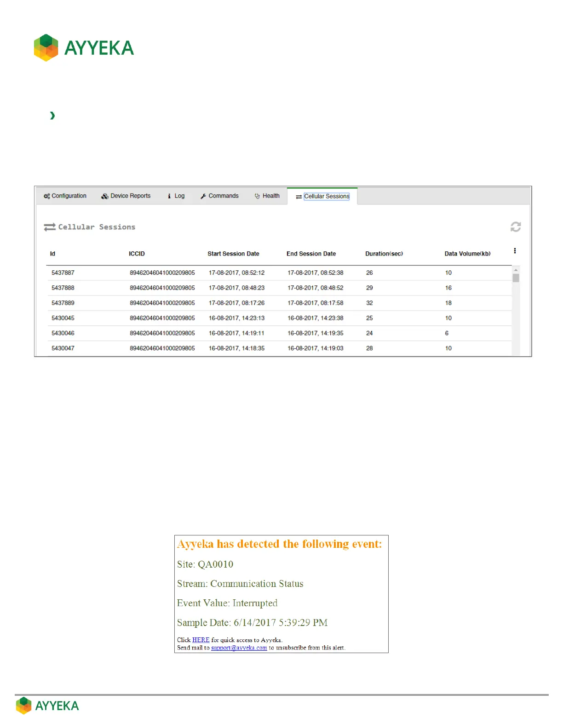Click the data volume value 6
Viewport: 563px width, 728px height.
coord(447,333)
